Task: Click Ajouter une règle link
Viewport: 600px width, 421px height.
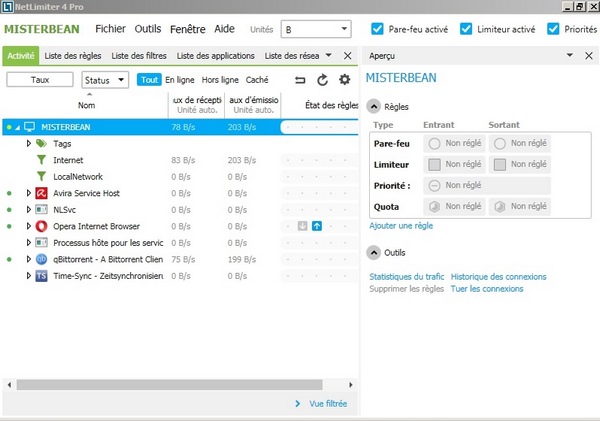Action: click(x=401, y=226)
